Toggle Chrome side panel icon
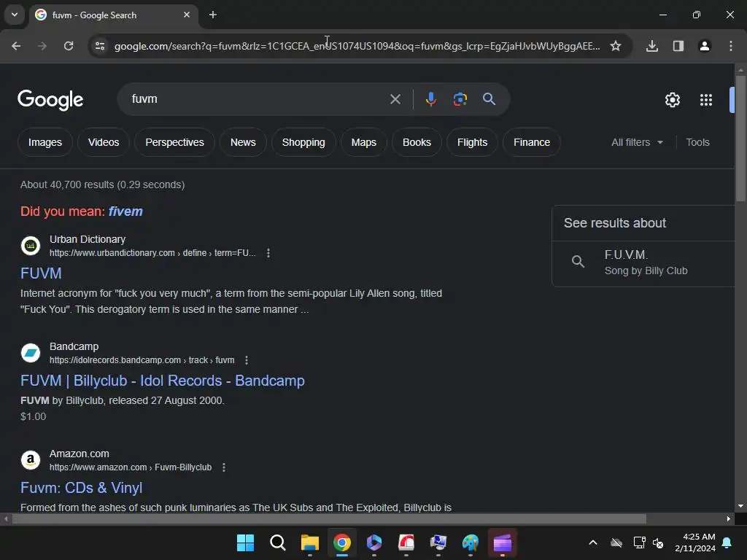The image size is (747, 560). click(x=678, y=46)
